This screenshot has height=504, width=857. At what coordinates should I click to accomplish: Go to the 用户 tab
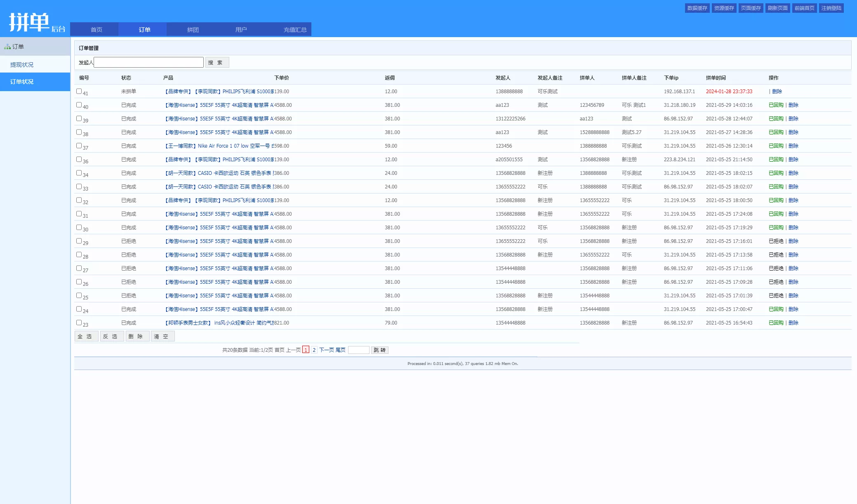(241, 30)
